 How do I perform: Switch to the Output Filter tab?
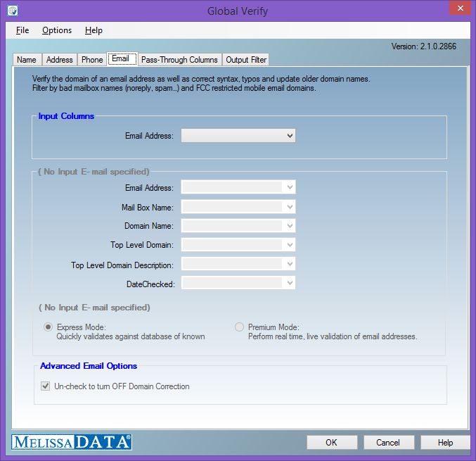[x=246, y=60]
